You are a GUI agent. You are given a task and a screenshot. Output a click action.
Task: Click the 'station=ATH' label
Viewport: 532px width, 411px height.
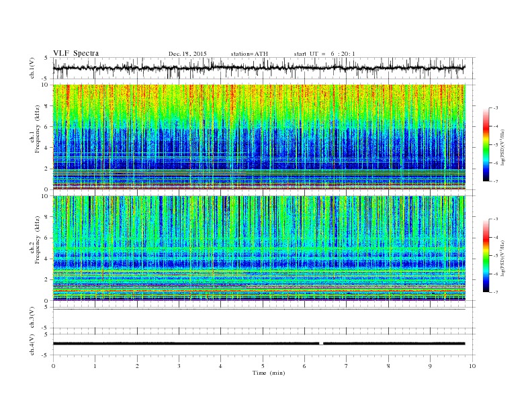coord(249,54)
